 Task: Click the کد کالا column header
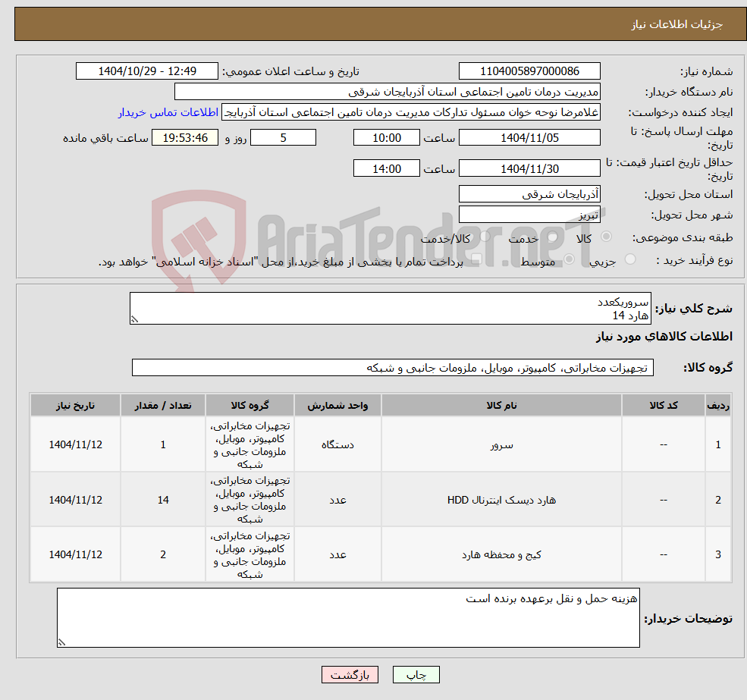coord(664,406)
